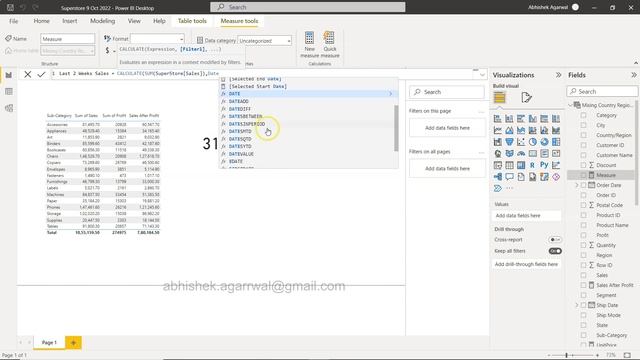Image resolution: width=640 pixels, height=360 pixels.
Task: Choose the Area chart visual
Action: tap(509, 130)
